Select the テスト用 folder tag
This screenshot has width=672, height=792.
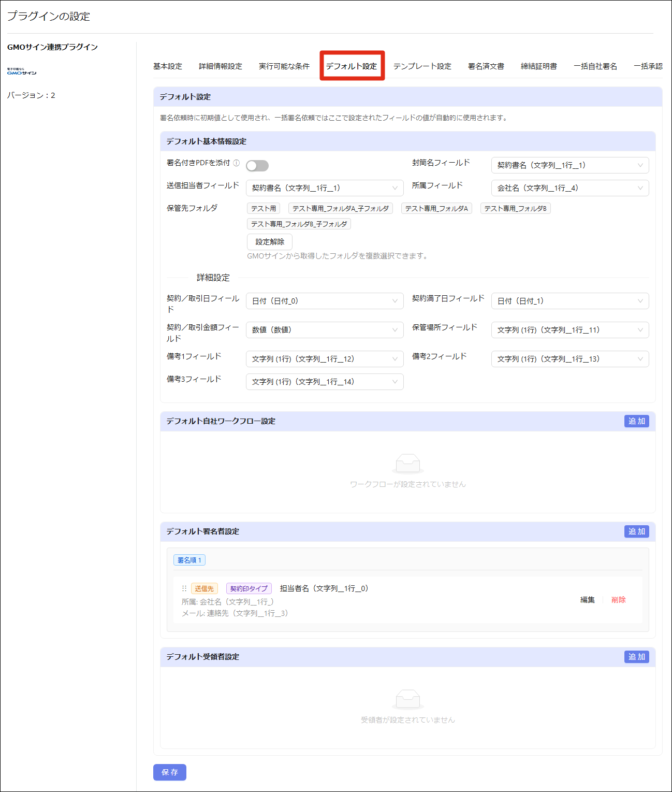[264, 208]
